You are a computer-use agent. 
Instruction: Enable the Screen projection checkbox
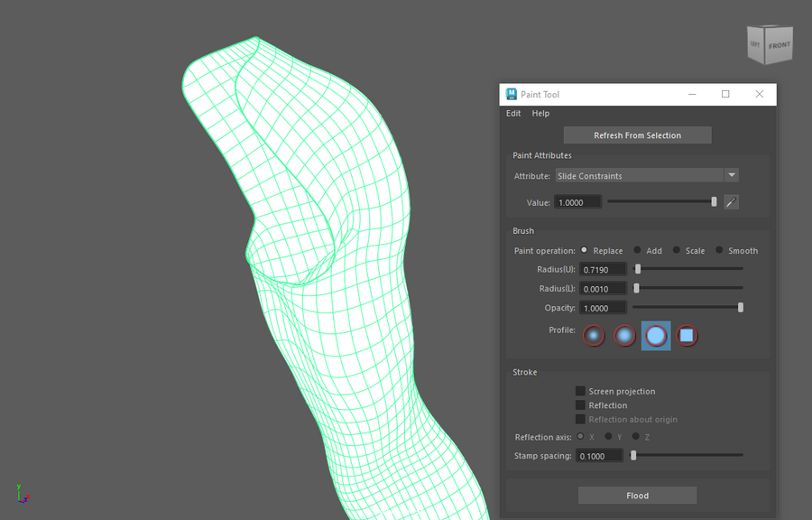point(580,391)
